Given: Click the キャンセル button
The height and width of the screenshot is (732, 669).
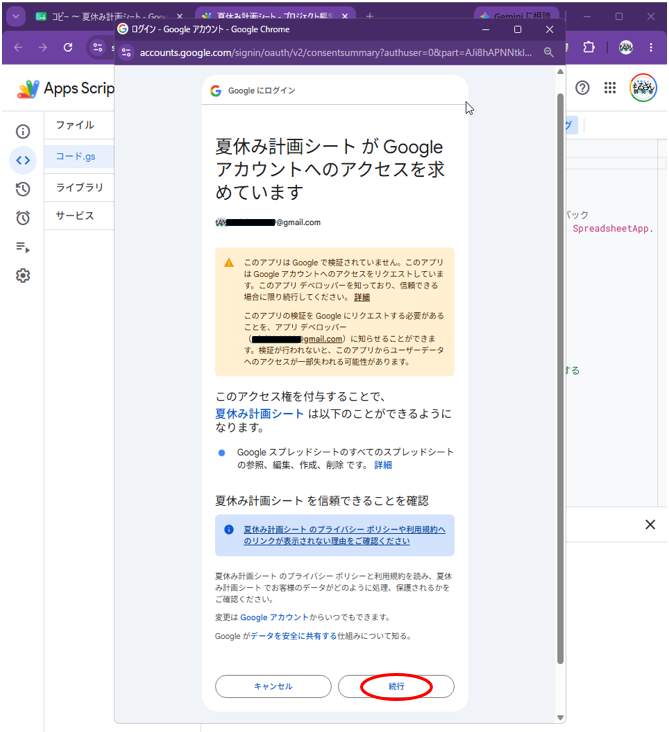Looking at the screenshot, I should coord(273,686).
